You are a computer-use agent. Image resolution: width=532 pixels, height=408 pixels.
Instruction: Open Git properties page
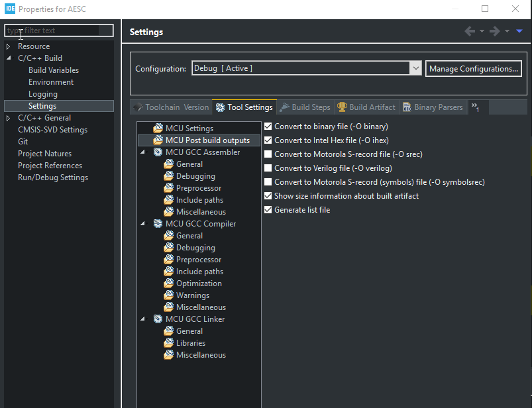pos(23,142)
